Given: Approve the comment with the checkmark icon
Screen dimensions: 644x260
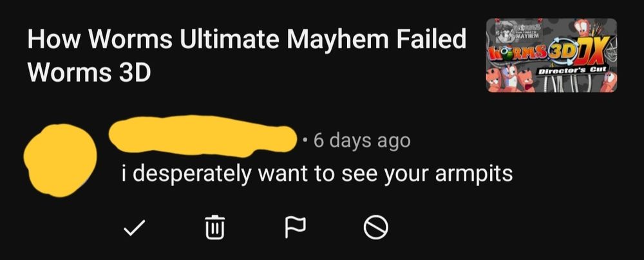Looking at the screenshot, I should point(135,228).
